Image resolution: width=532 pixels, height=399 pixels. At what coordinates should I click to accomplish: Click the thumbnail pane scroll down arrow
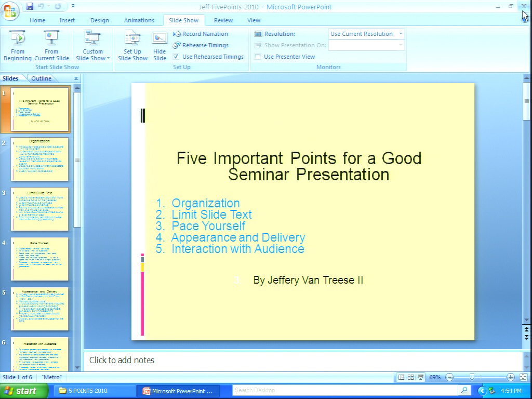[77, 367]
